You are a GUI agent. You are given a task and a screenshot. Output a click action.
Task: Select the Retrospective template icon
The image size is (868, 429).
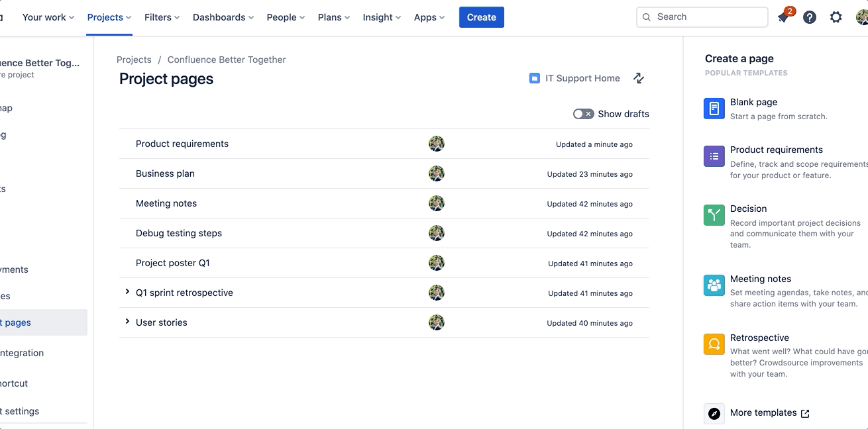pyautogui.click(x=714, y=344)
